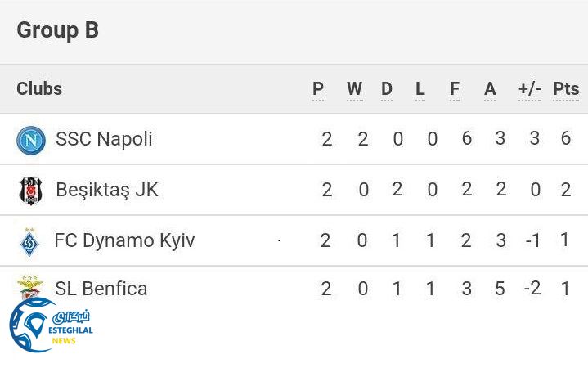
Task: Click the P (played) column header
Action: [x=318, y=89]
